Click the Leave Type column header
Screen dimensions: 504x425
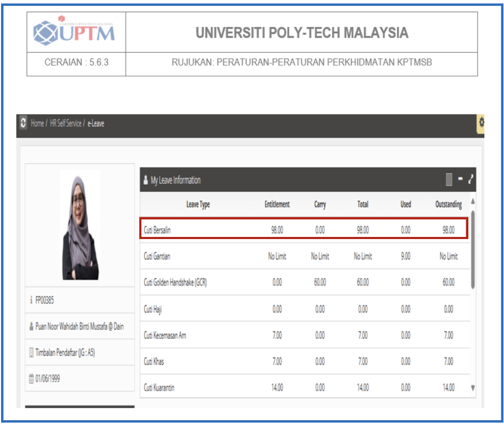coord(198,205)
